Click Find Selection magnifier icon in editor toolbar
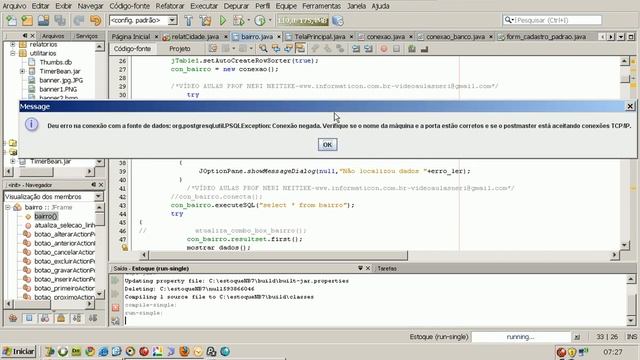The height and width of the screenshot is (360, 640). tap(263, 49)
